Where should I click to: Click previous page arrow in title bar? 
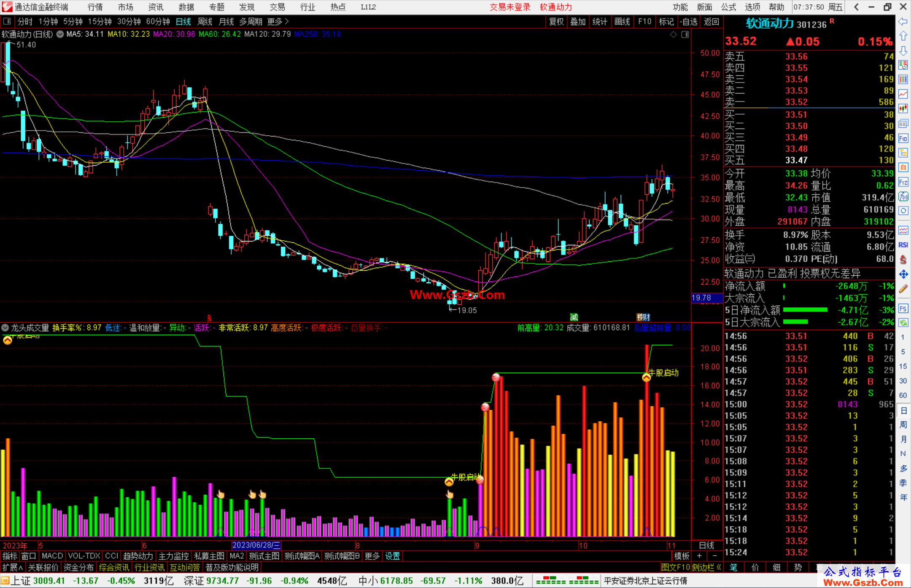coord(856,7)
